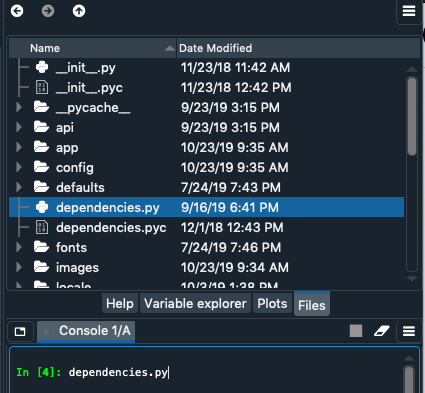Select the fonts folder name
This screenshot has width=425, height=393.
[71, 248]
